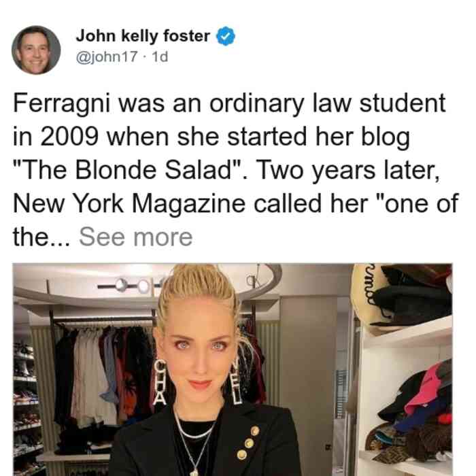Screen dimensions: 476x476
Task: Click the truncated ellipsis after "the"
Action: tap(59, 237)
